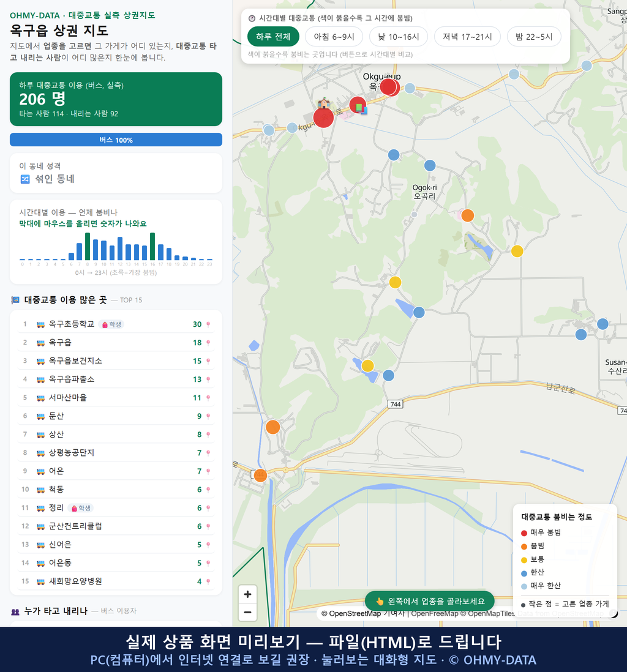
Task: Click the green book icon on the red marker
Action: tap(359, 108)
